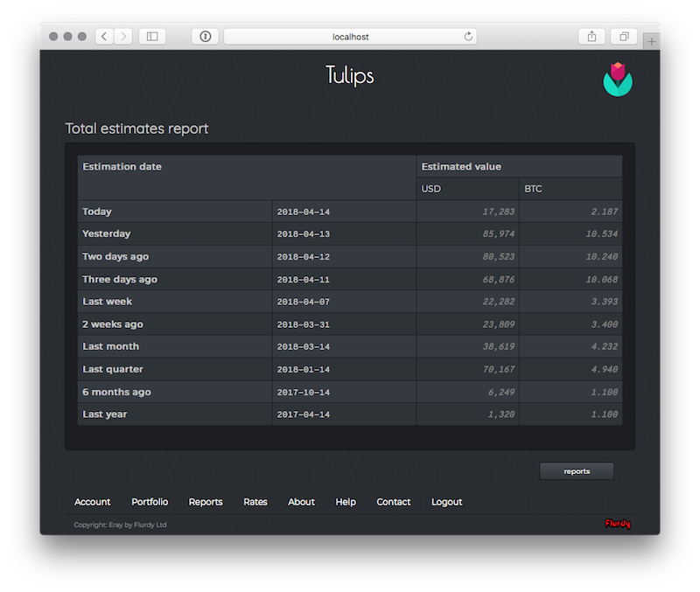The image size is (700, 592).
Task: Toggle the Safari sidebar icon
Action: click(x=152, y=36)
